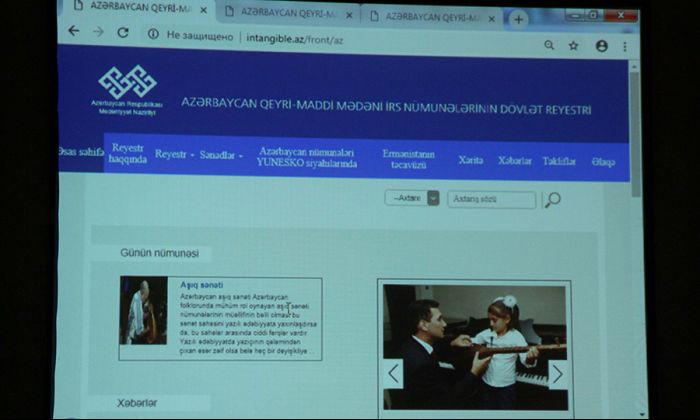Open the Aşıq sənəti article link
Image resolution: width=700 pixels, height=420 pixels.
tap(201, 285)
